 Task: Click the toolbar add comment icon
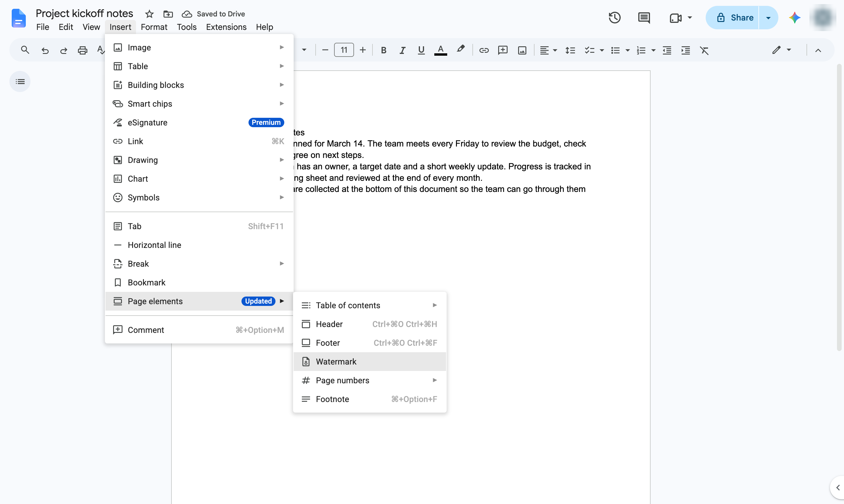pyautogui.click(x=503, y=50)
